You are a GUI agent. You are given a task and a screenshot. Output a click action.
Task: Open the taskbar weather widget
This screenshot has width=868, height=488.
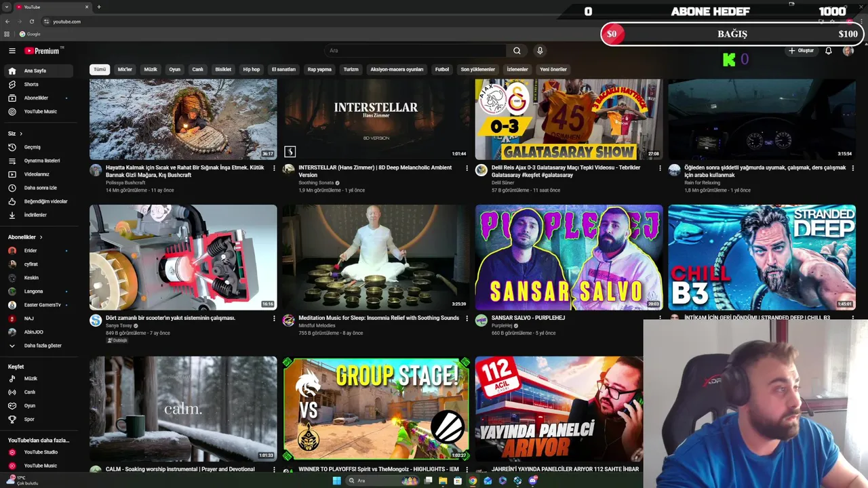22,481
